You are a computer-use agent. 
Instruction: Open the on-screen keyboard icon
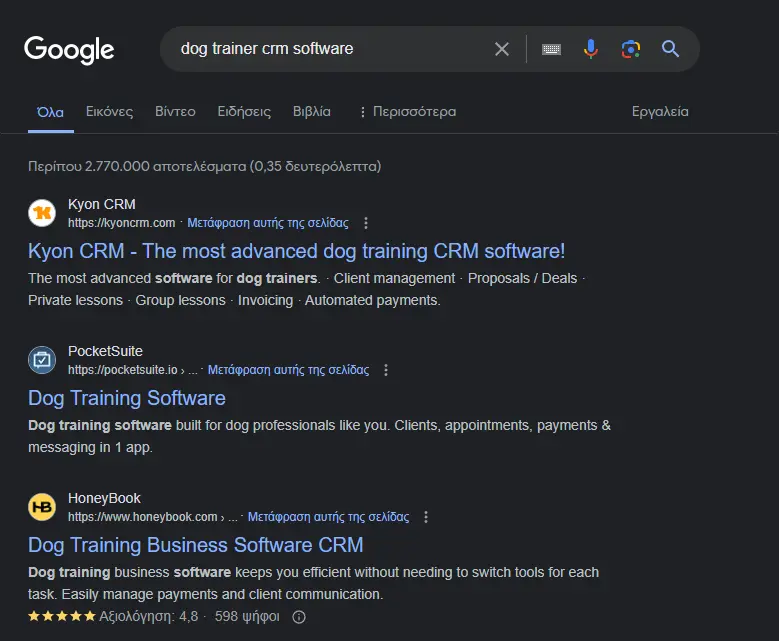coord(551,49)
